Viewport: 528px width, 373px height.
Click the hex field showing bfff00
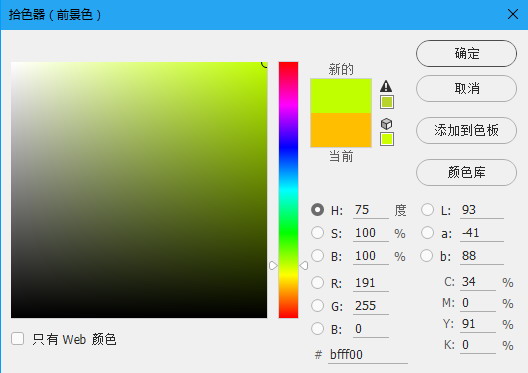coord(368,355)
